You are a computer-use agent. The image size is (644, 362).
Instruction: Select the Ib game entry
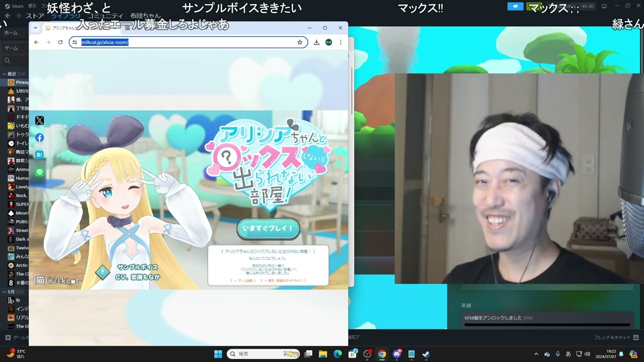15,300
